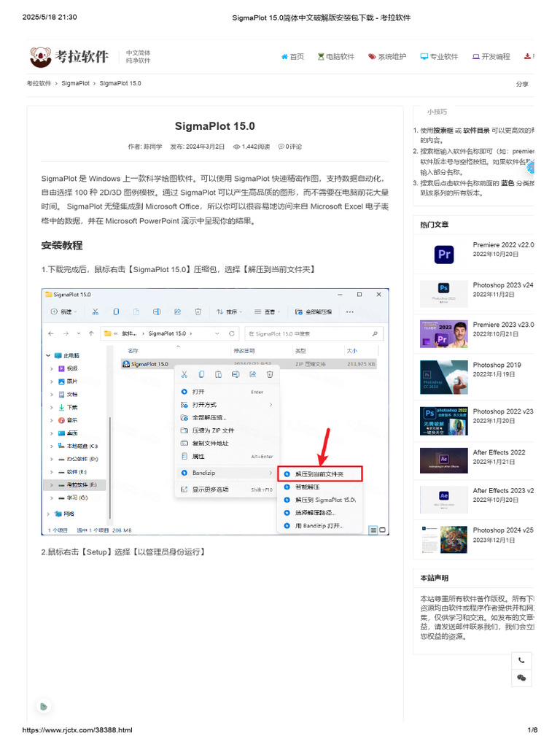Screen dimensions: 560x747
Task: Click the three-dot more options icon in Explorer
Action: click(x=350, y=312)
